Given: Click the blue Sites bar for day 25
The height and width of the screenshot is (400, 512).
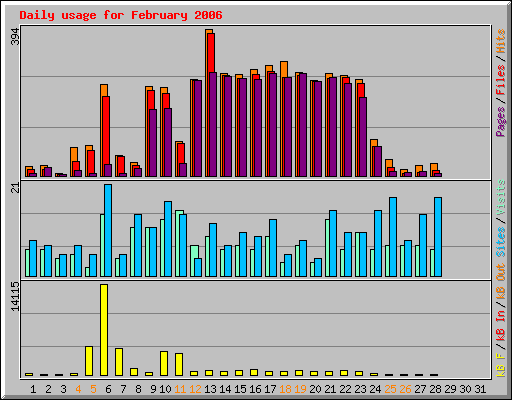Looking at the screenshot, I should tap(393, 237).
